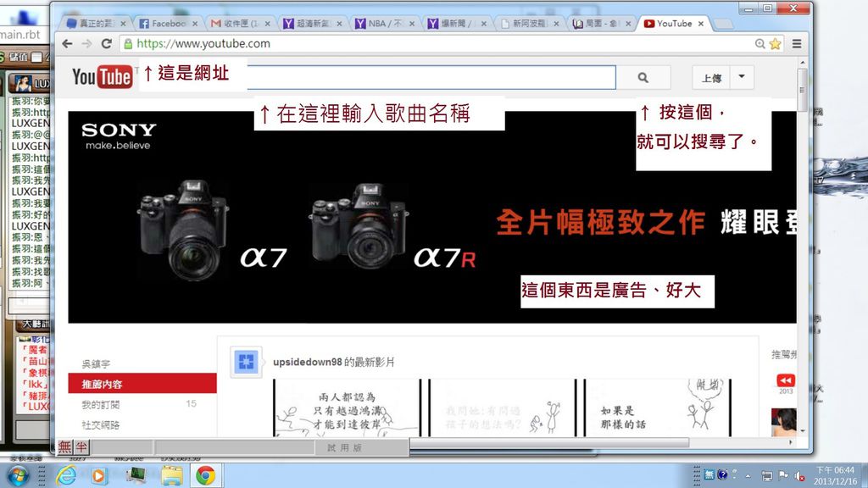Image resolution: width=868 pixels, height=488 pixels.
Task: Switch to the 爆新聞 Yahoo tab
Action: coord(456,23)
